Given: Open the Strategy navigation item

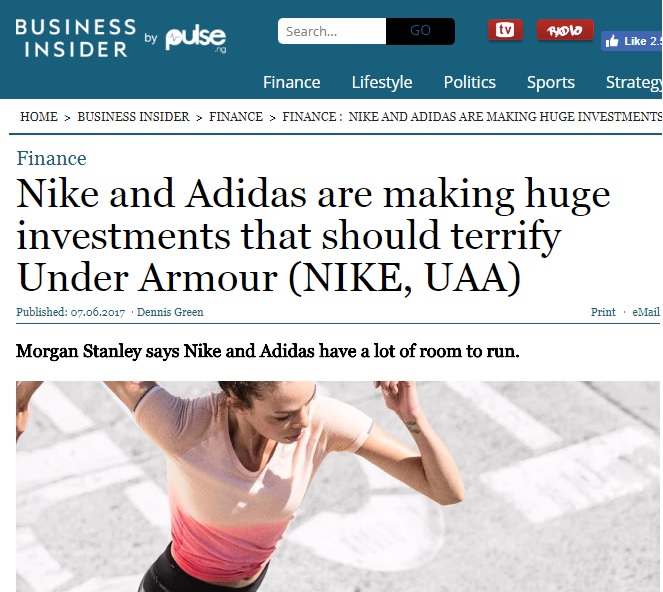Looking at the screenshot, I should coord(634,82).
